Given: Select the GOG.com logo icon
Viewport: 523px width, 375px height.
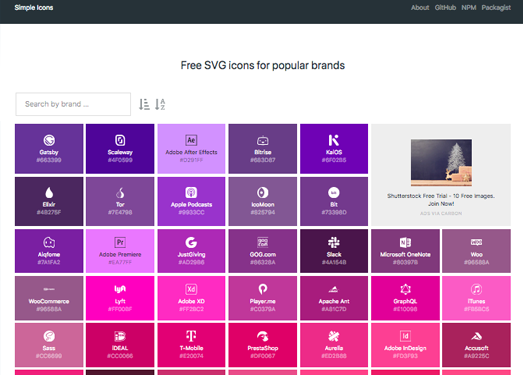Looking at the screenshot, I should (x=263, y=243).
